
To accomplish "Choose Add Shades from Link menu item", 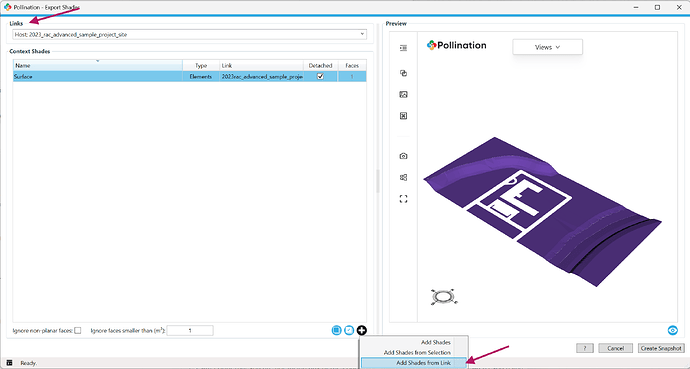I will 414,363.
